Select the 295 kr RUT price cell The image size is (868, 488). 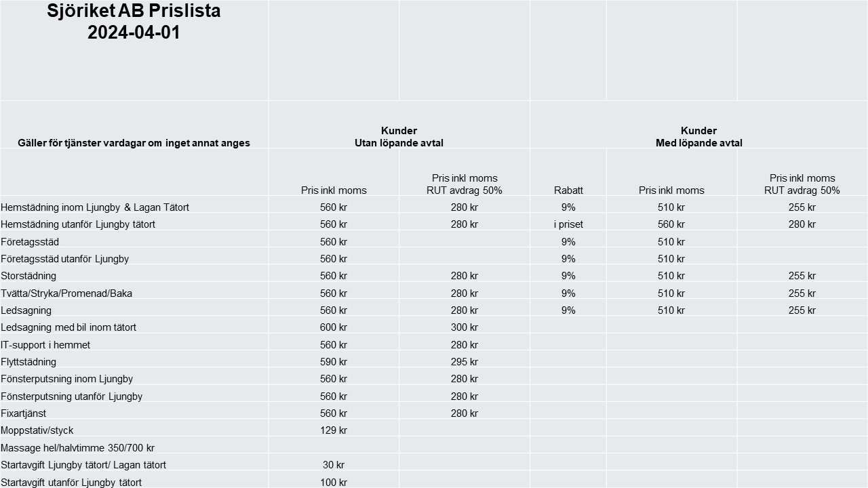(x=465, y=362)
